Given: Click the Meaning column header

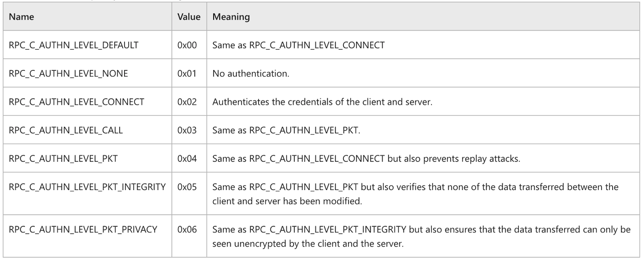Looking at the screenshot, I should (231, 18).
